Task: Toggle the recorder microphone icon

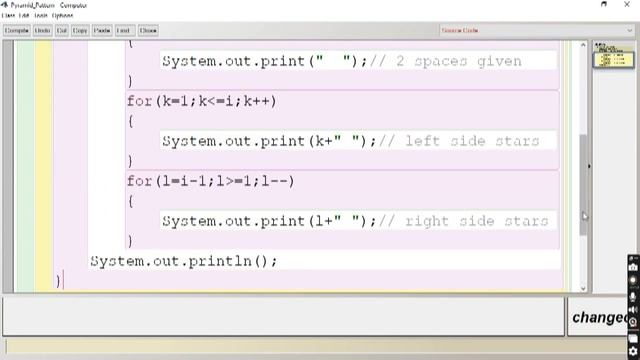Action: (x=633, y=296)
